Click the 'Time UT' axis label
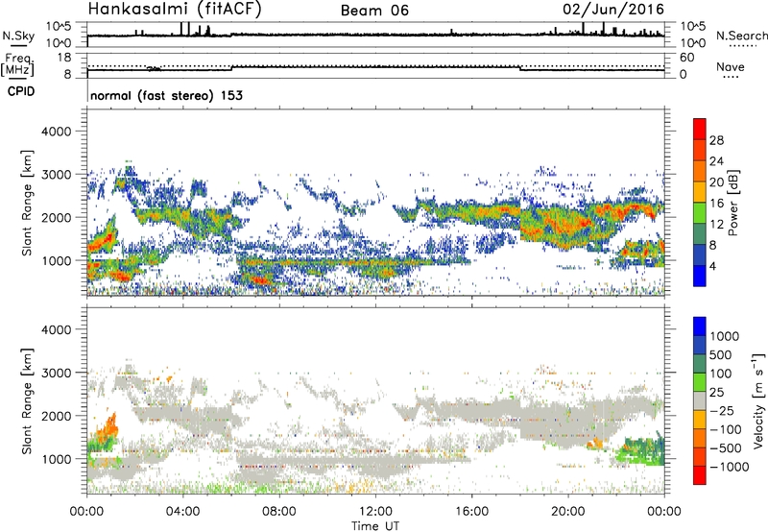The height and width of the screenshot is (532, 768). 375,526
